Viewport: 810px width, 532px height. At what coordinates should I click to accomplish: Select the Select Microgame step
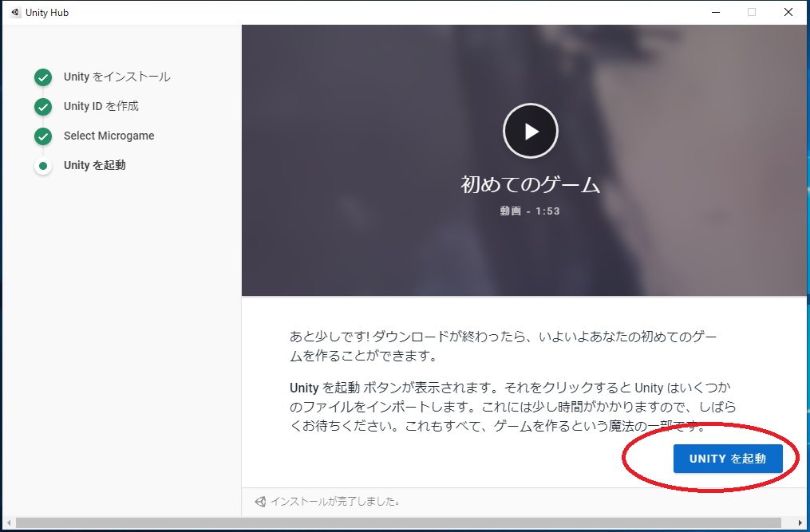[x=109, y=136]
